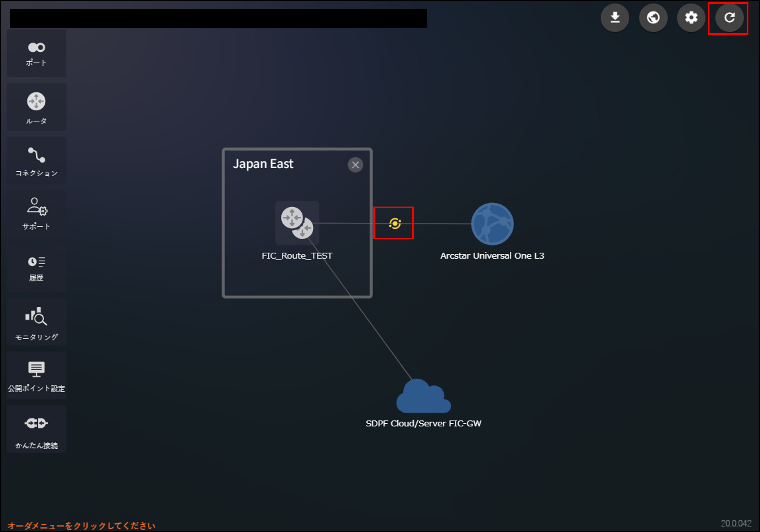Viewport: 760px width, 532px height.
Task: Open the サポート (Support) menu
Action: 36,214
